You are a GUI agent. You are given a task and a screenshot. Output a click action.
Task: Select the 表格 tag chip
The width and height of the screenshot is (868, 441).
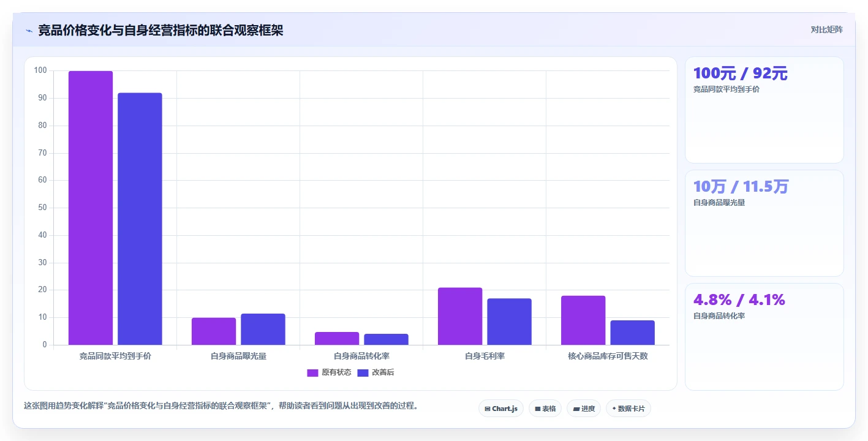coord(545,409)
